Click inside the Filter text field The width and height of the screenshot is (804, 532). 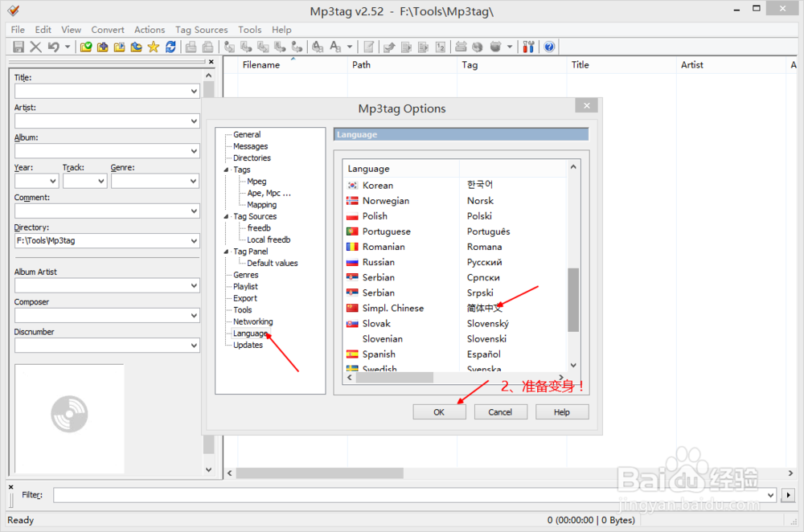[x=410, y=495]
